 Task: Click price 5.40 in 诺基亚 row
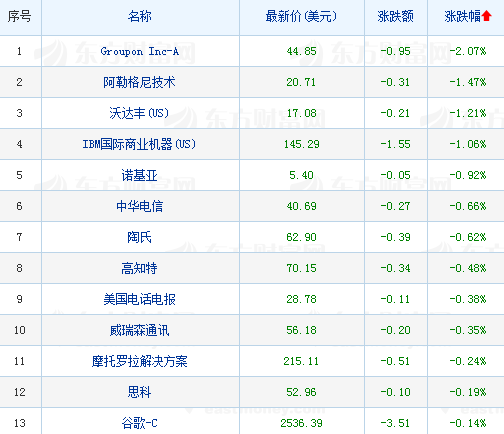click(301, 175)
